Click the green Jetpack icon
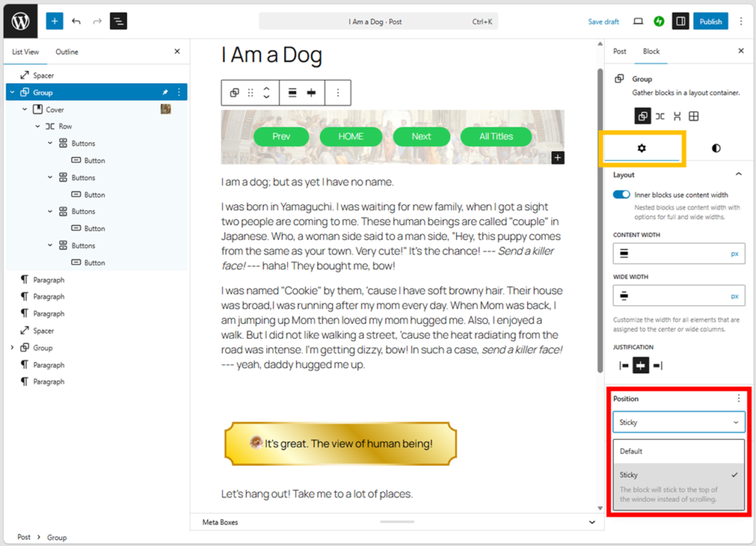Viewport: 756px width, 546px height. click(659, 21)
